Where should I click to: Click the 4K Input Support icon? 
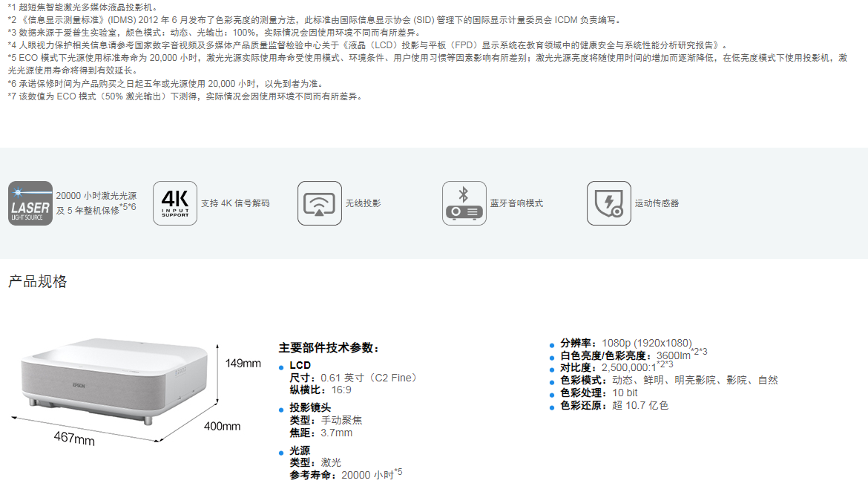click(175, 203)
